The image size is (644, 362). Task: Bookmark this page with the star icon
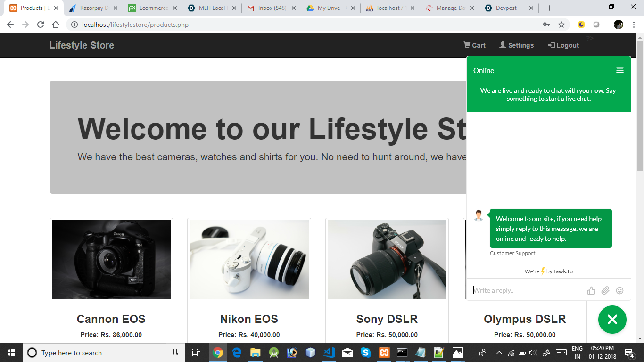pyautogui.click(x=561, y=25)
